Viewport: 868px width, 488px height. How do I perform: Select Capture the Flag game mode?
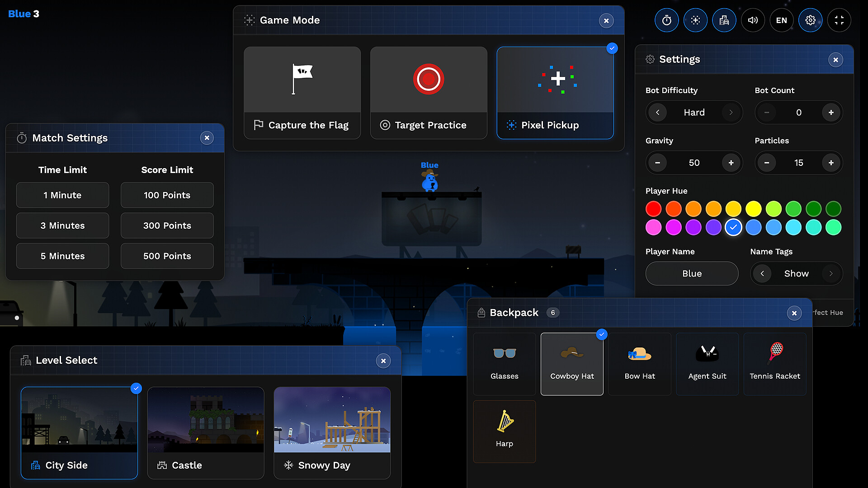[302, 93]
